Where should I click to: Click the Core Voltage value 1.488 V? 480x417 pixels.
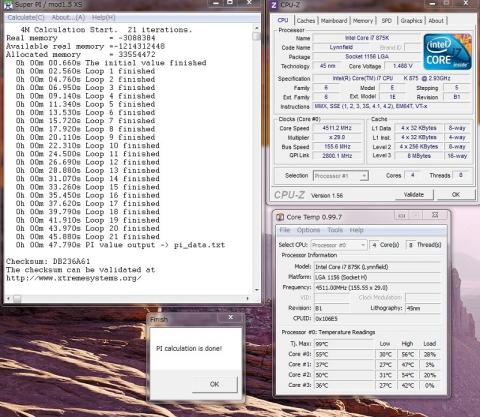[403, 66]
